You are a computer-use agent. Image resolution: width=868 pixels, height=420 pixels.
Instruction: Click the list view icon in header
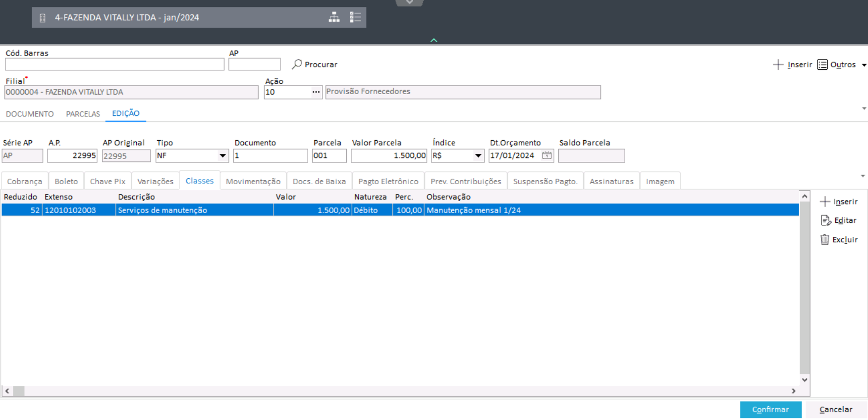coord(355,17)
